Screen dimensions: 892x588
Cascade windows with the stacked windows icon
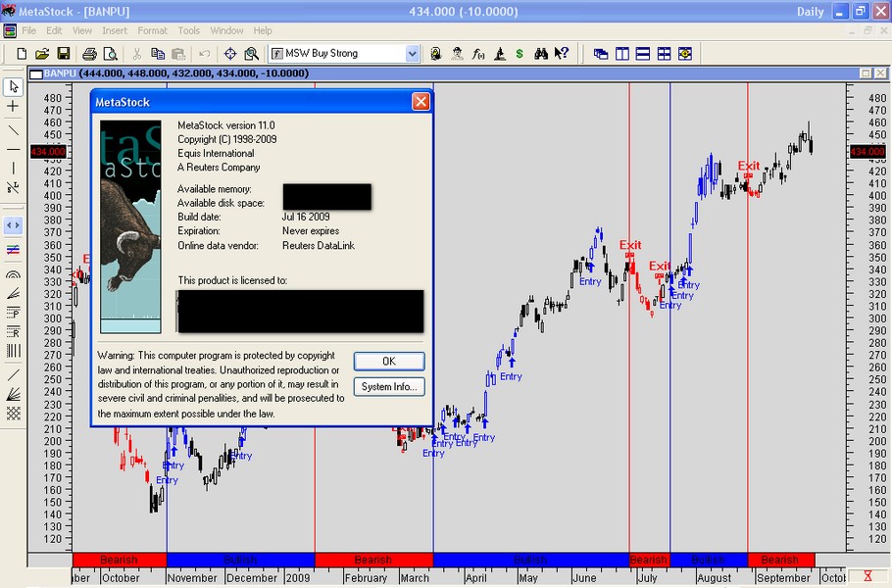click(x=601, y=54)
